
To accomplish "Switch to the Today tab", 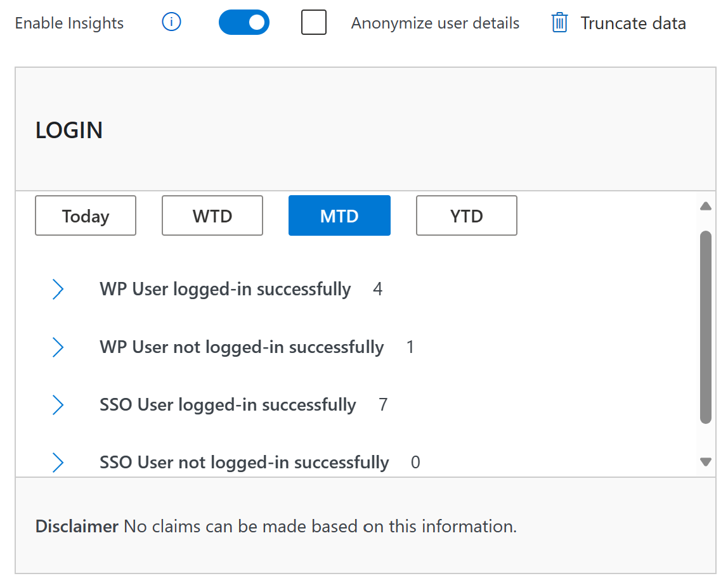I will point(86,215).
